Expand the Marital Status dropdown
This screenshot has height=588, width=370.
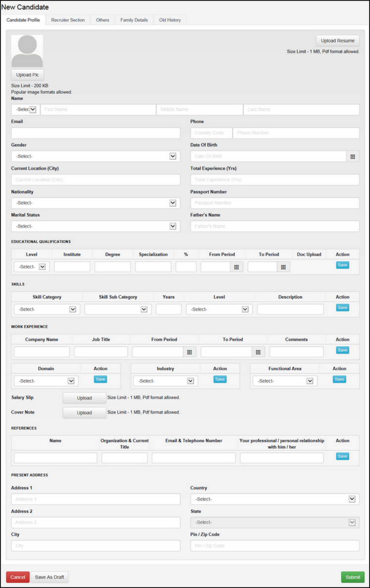95,226
